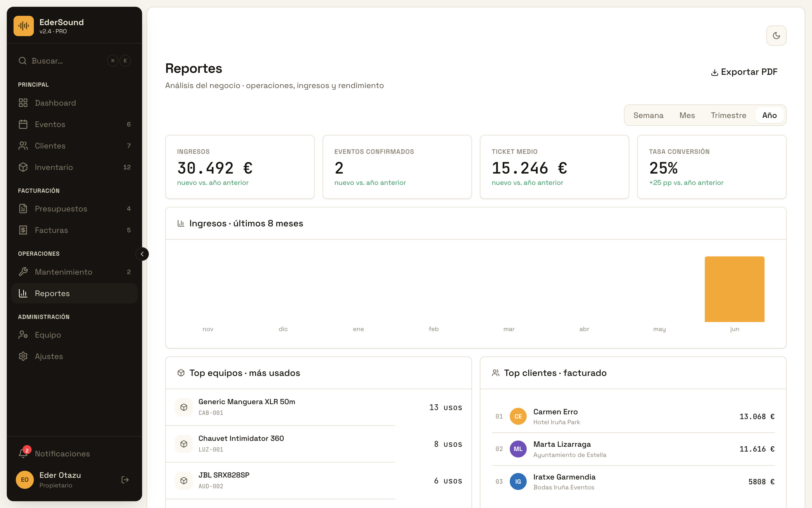Click the cube icon for Chauvet Intimidator 360
The image size is (812, 508).
coord(184,444)
